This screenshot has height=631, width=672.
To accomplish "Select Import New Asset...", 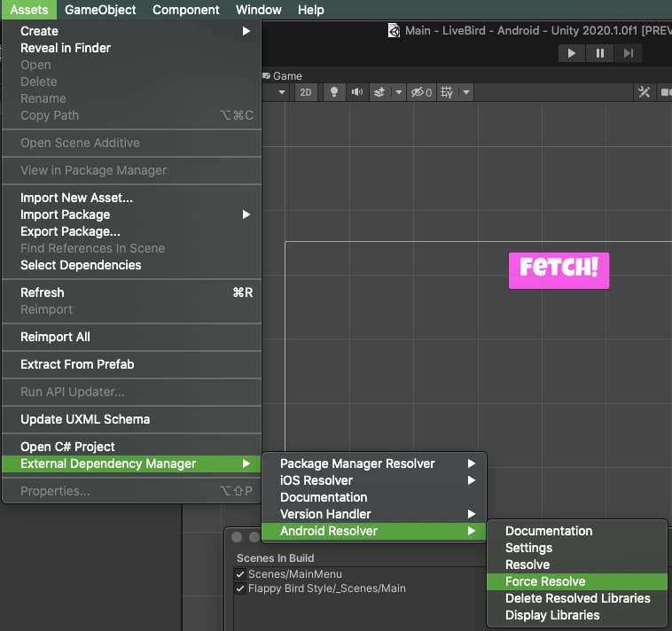I will pyautogui.click(x=131, y=198).
